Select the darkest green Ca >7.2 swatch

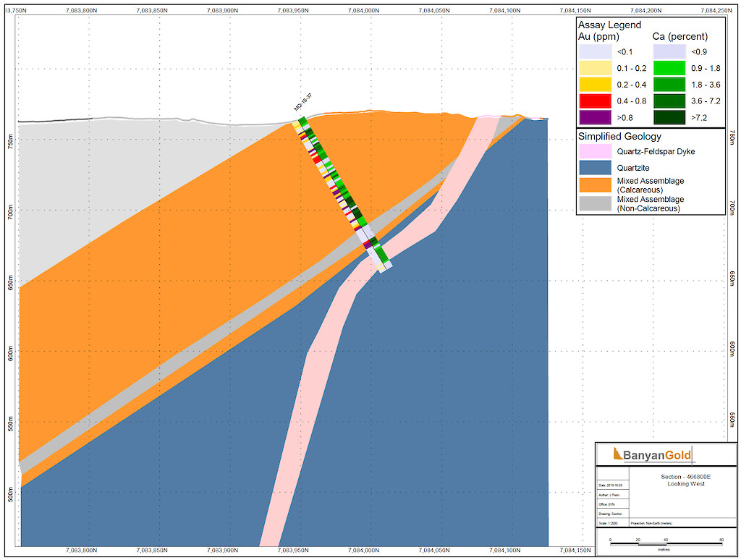click(x=670, y=118)
